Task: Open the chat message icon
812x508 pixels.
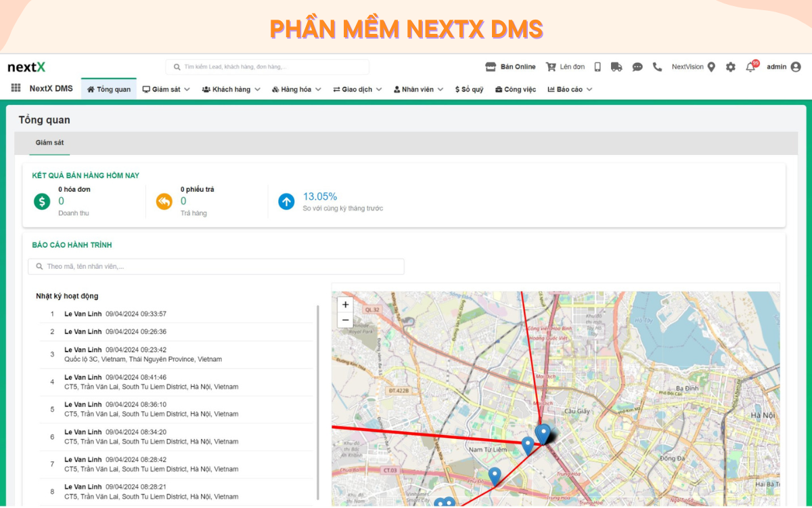Action: 637,66
